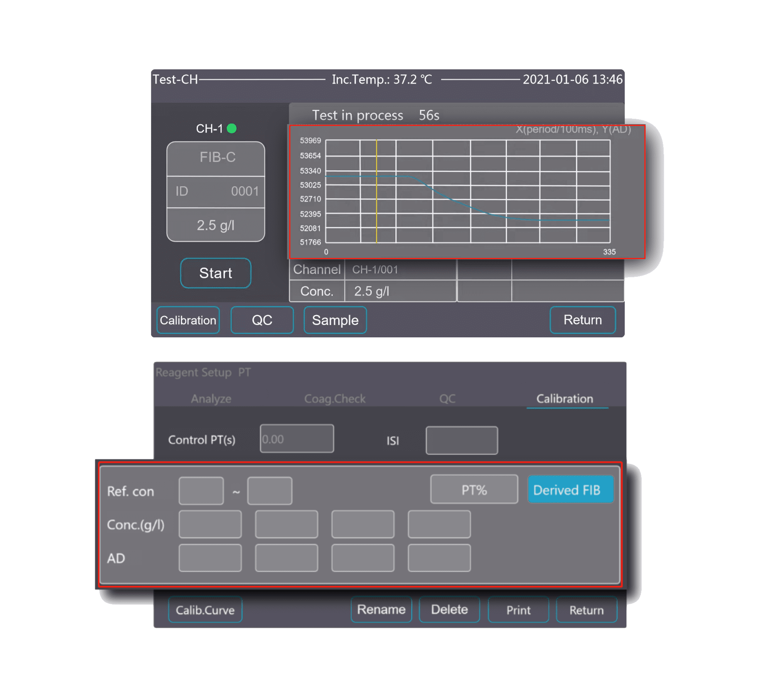Click the Start button for CH-1
Image resolution: width=784 pixels, height=694 pixels.
216,273
